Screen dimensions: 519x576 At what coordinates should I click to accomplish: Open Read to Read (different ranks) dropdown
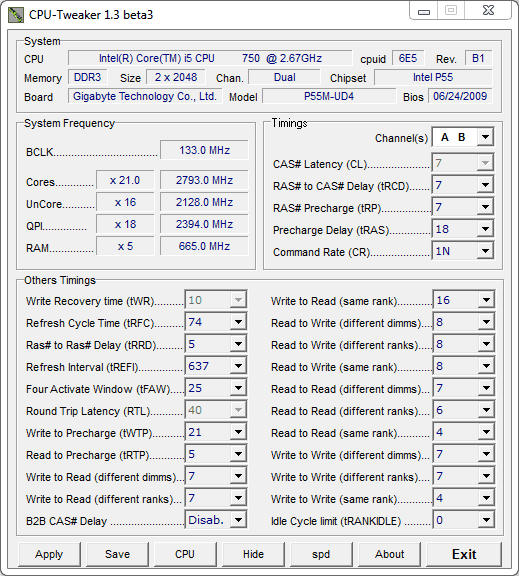coord(486,410)
